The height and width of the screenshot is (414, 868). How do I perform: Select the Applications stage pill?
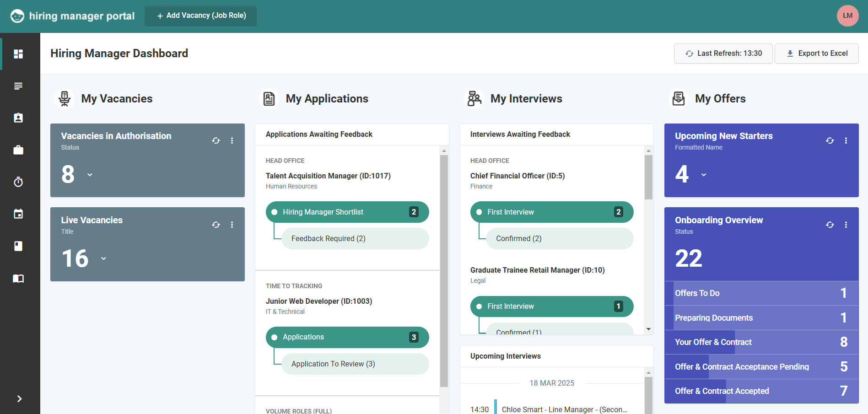[x=347, y=337]
